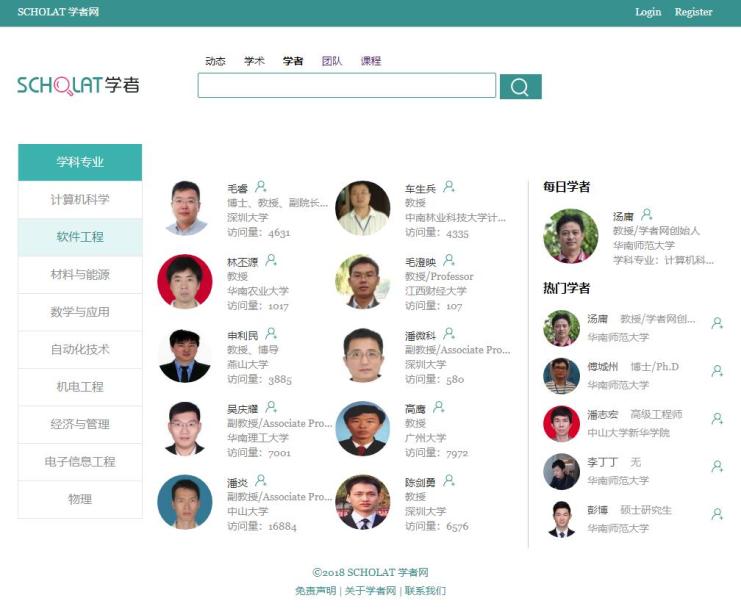Switch to the 团队 search tab
This screenshot has width=741, height=612.
(x=332, y=61)
